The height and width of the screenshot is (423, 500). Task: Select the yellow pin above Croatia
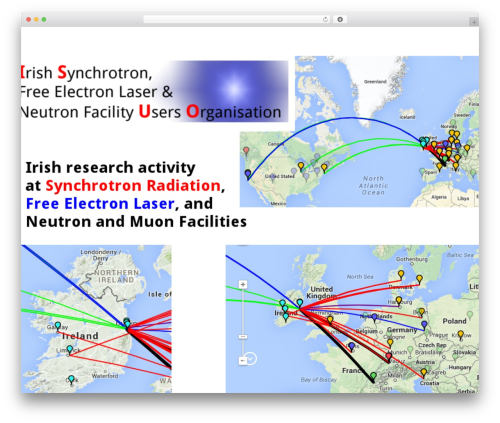pos(423,373)
